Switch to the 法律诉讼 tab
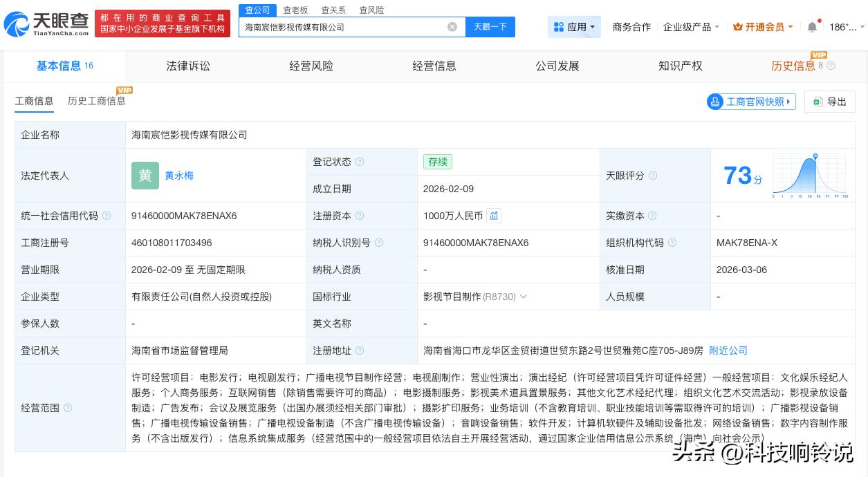 [187, 66]
